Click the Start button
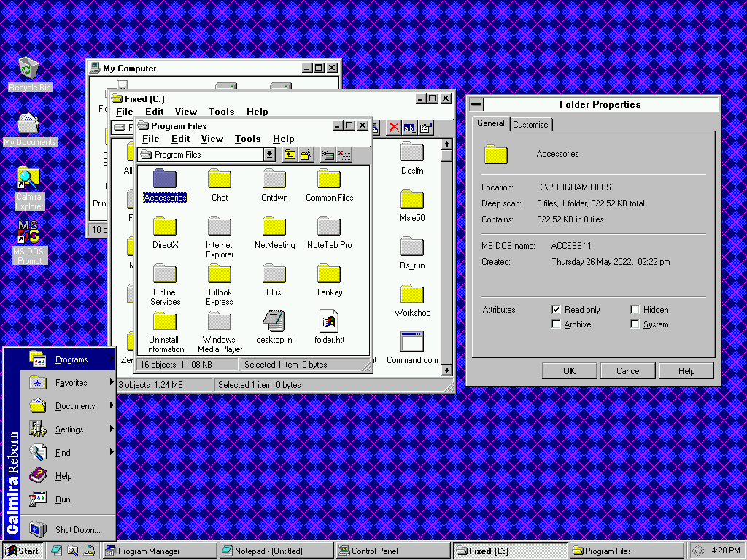 [23, 551]
